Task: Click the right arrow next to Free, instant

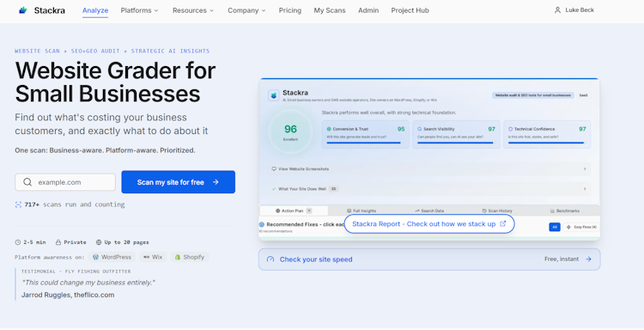Action: 588,260
